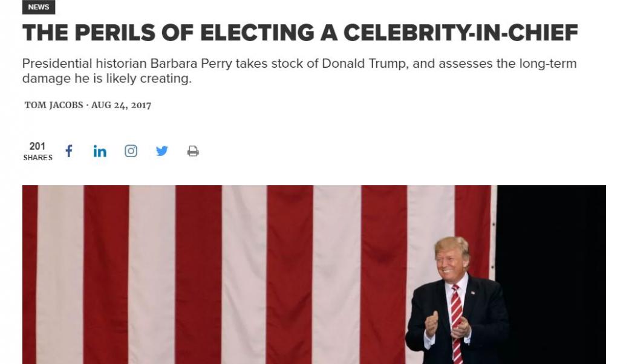Open author Tom Jacobs' profile

(x=54, y=105)
